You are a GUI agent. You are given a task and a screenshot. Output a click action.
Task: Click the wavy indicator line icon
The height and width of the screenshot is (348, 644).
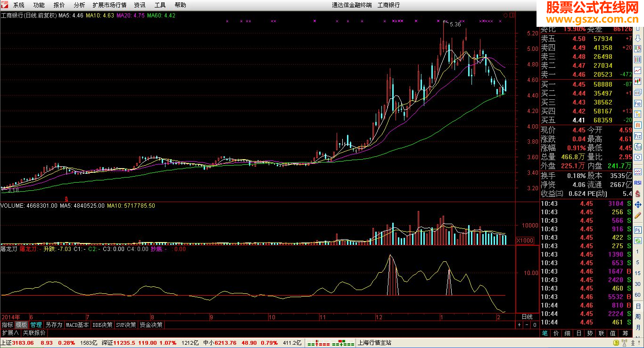pos(638,172)
